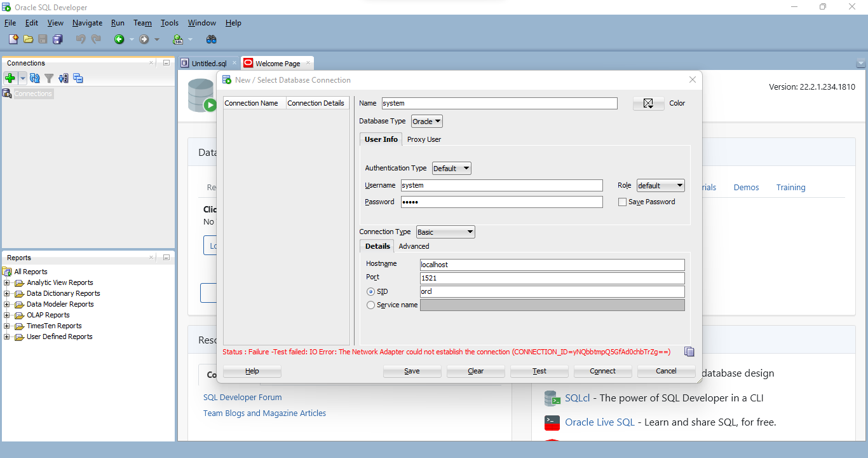Image resolution: width=868 pixels, height=458 pixels.
Task: Click the Cancel button
Action: coord(667,371)
